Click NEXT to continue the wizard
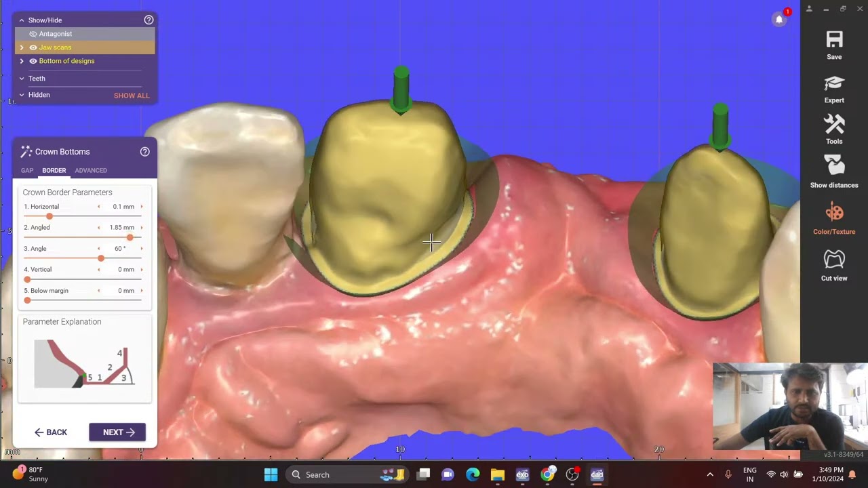Image resolution: width=868 pixels, height=488 pixels. (117, 432)
